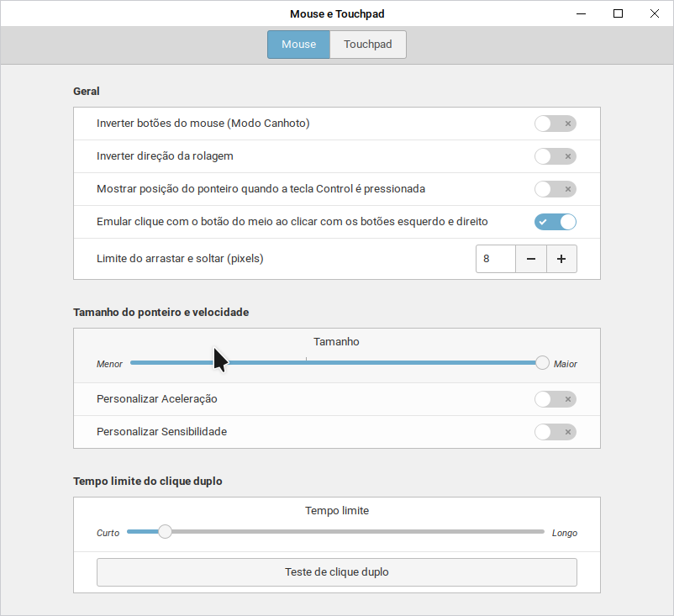Screen dimensions: 674x616
Task: Click the Tempo limite slider handle
Action: pos(165,532)
